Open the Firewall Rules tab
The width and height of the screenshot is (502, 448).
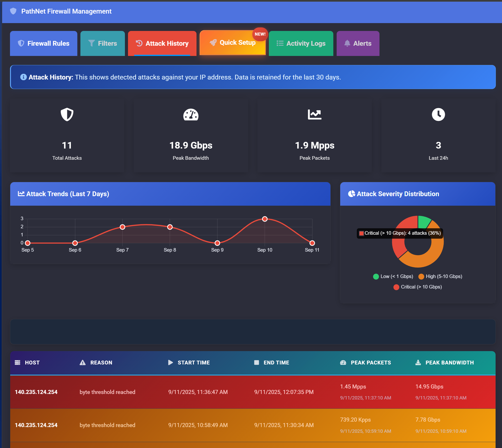44,43
